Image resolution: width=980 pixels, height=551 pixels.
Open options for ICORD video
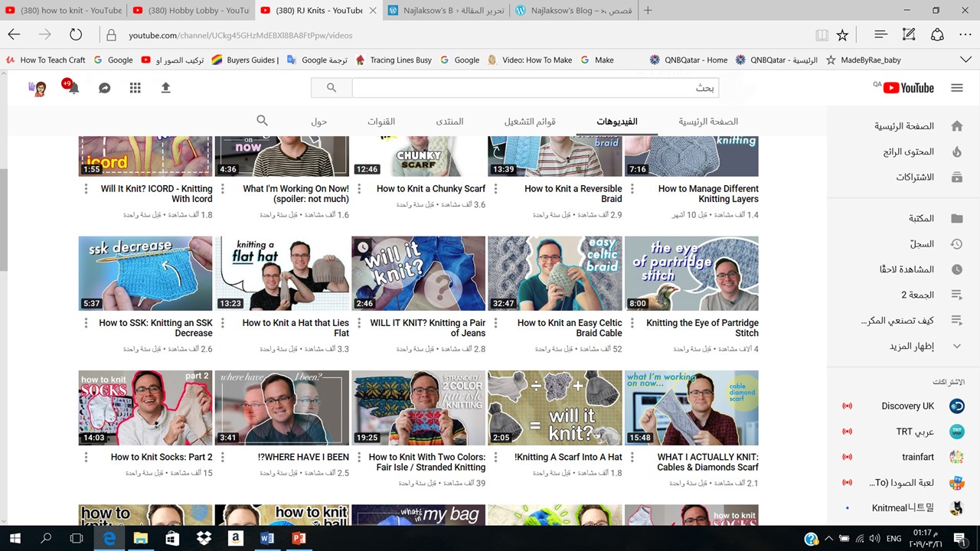point(86,189)
